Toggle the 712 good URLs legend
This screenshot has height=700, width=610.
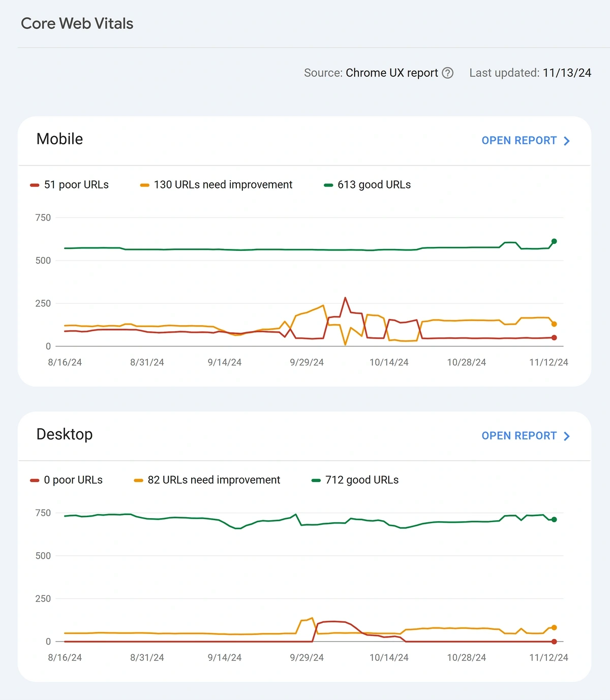pos(355,480)
